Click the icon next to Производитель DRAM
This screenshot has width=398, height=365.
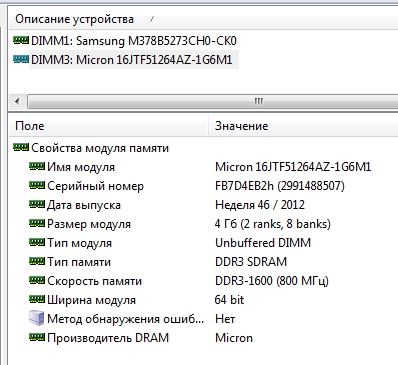[x=37, y=337]
